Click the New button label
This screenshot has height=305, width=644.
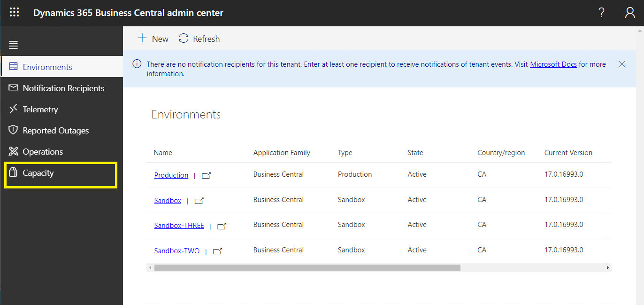pyautogui.click(x=160, y=39)
